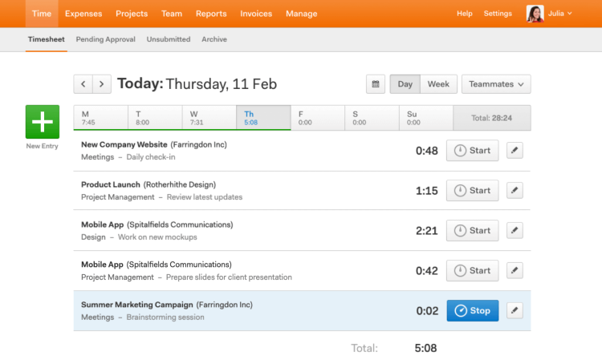Select Sunday 0:00 in week strip

coord(426,118)
